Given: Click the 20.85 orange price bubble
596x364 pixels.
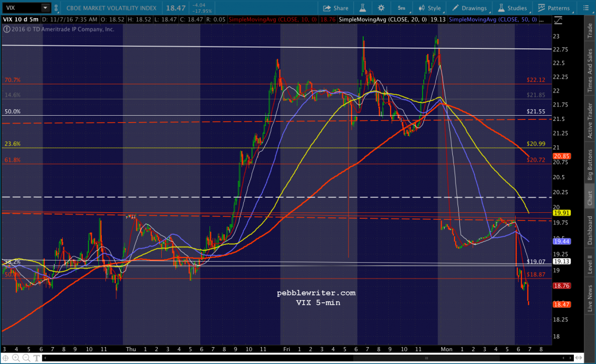Looking at the screenshot, I should click(562, 156).
